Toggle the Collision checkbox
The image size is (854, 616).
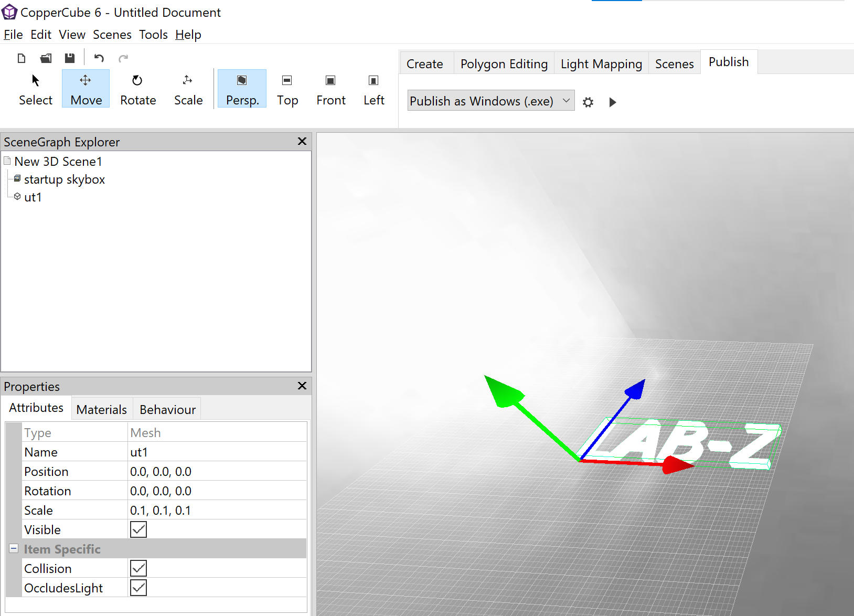(138, 568)
